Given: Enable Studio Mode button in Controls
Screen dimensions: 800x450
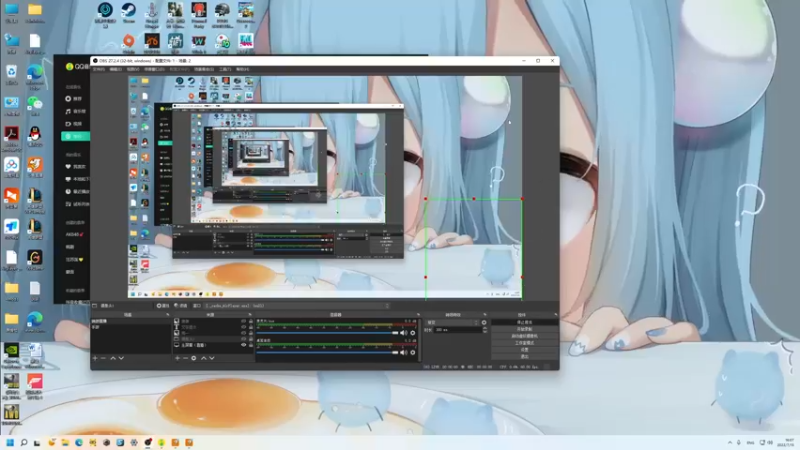Looking at the screenshot, I should pos(524,343).
